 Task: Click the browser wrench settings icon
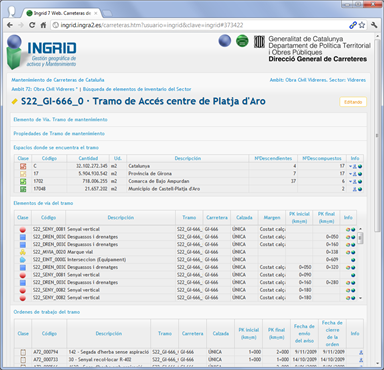374,25
